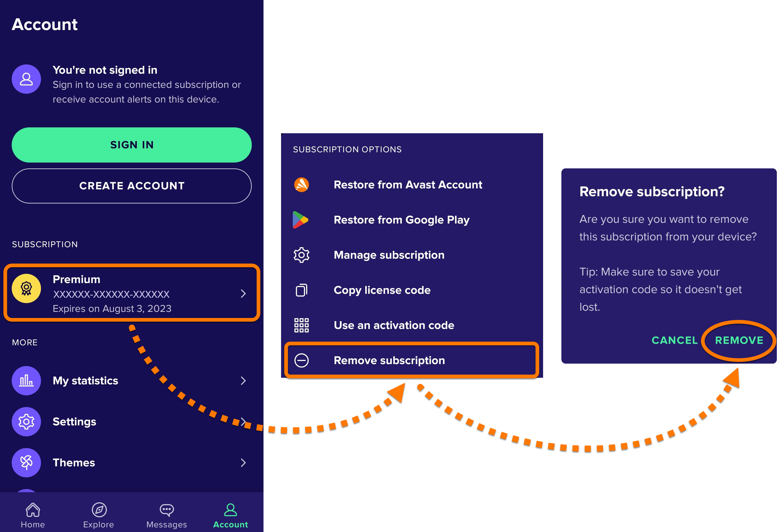Viewport: 780px width, 532px height.
Task: Click the CREATE ACCOUNT button
Action: 132,186
